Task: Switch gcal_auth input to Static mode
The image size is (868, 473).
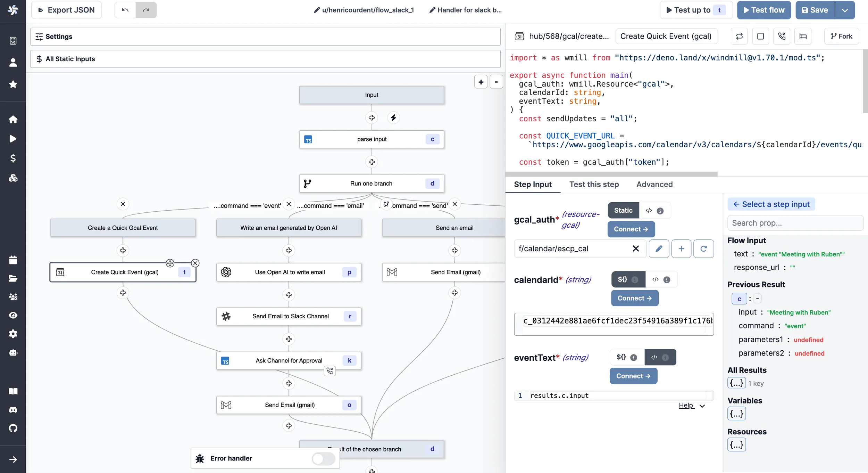Action: tap(623, 210)
